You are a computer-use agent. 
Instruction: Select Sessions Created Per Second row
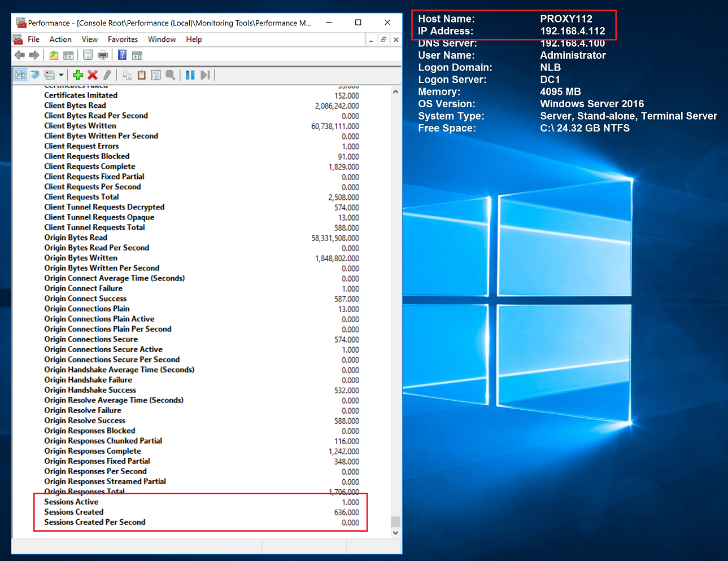(202, 522)
